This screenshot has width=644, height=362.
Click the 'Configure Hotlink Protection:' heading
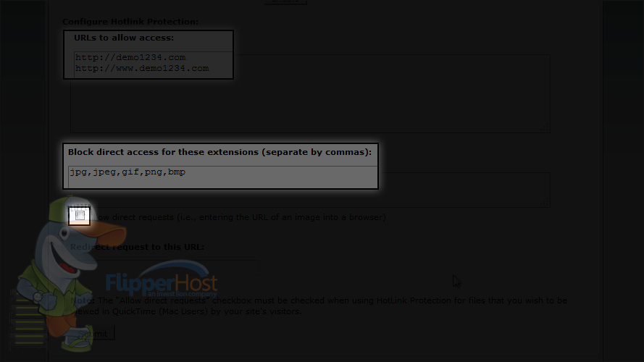pos(130,22)
